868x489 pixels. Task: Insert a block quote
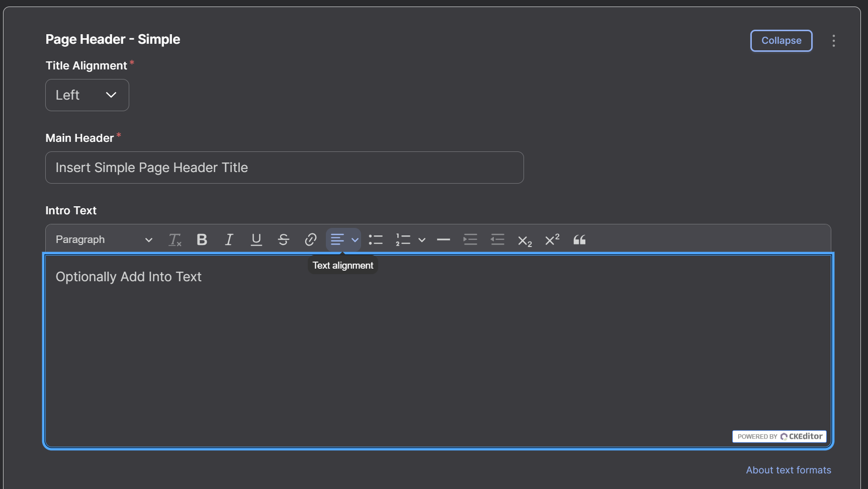click(579, 240)
